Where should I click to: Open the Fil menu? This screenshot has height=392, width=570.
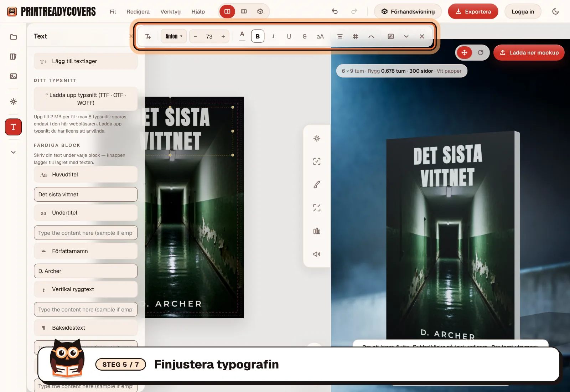pos(113,11)
